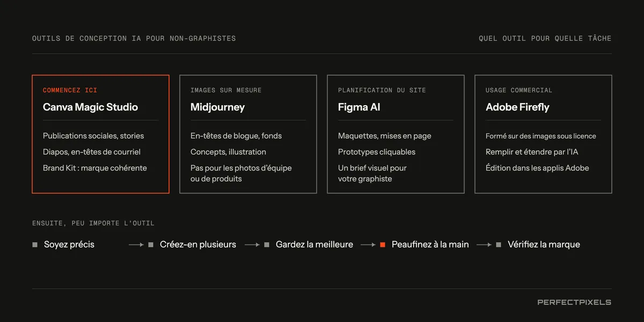Click the Midjourney card heading
This screenshot has height=322, width=644.
point(217,107)
